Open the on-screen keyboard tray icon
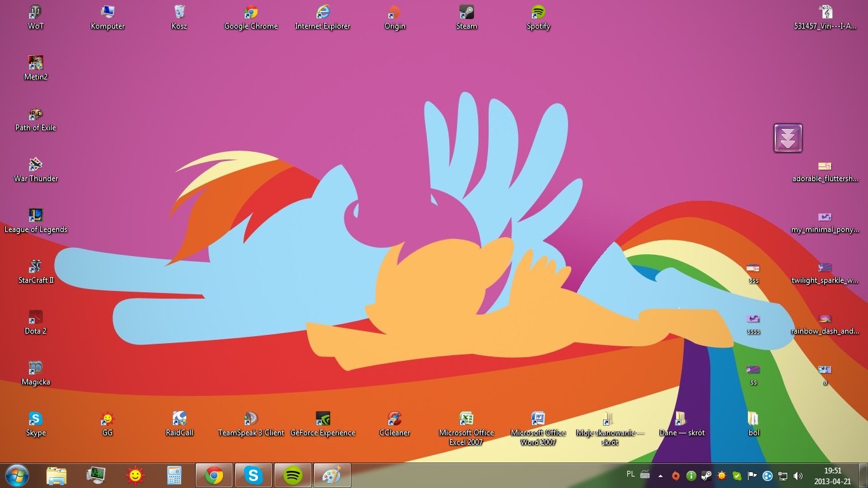This screenshot has height=488, width=868. click(x=645, y=475)
